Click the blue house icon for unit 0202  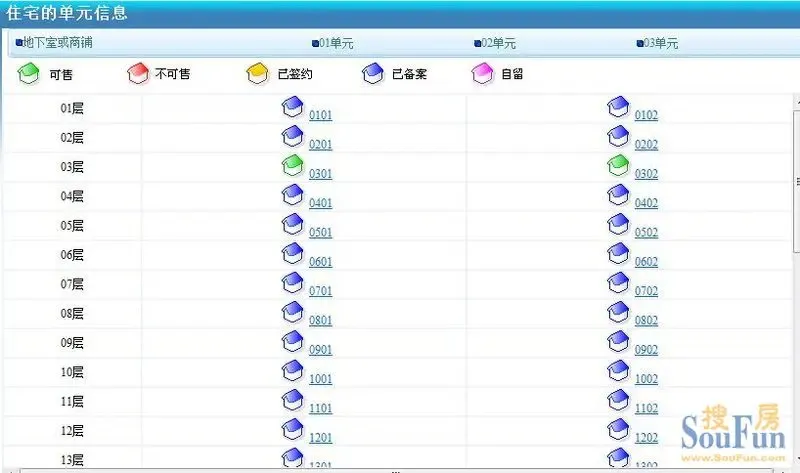click(618, 137)
